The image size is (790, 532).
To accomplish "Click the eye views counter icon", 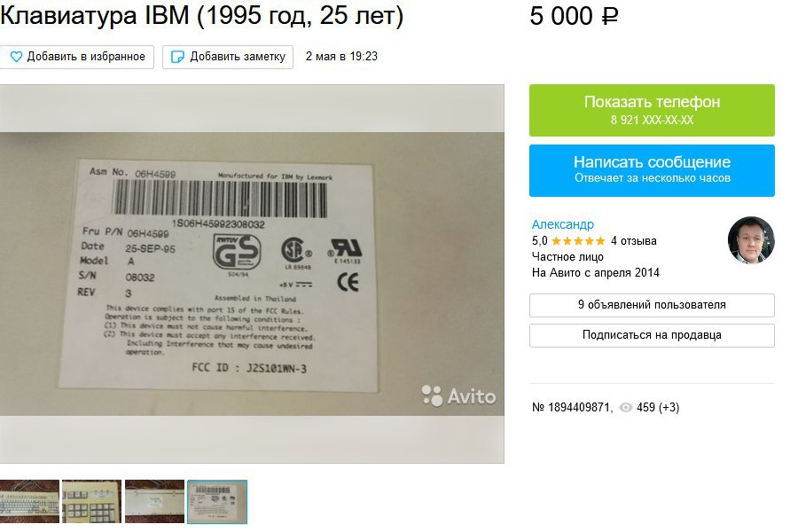I will 625,408.
